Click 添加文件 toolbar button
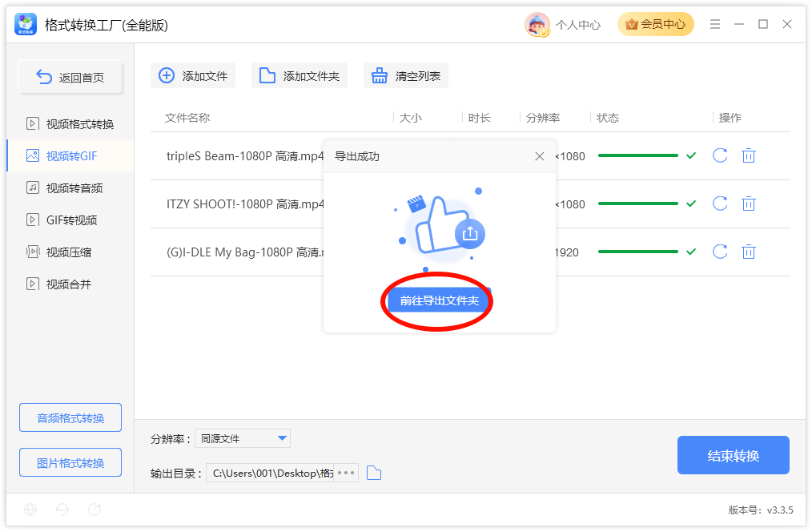Image resolution: width=812 pixels, height=532 pixels. coord(193,75)
